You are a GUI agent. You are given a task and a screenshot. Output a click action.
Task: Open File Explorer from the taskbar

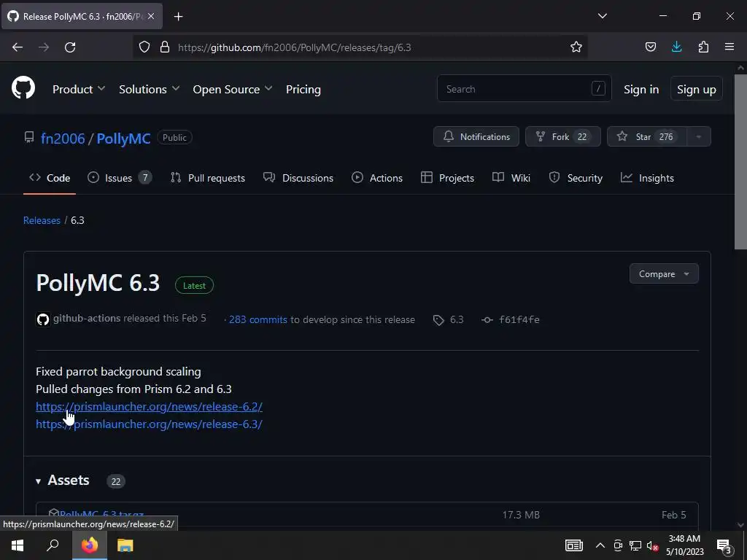pyautogui.click(x=125, y=545)
